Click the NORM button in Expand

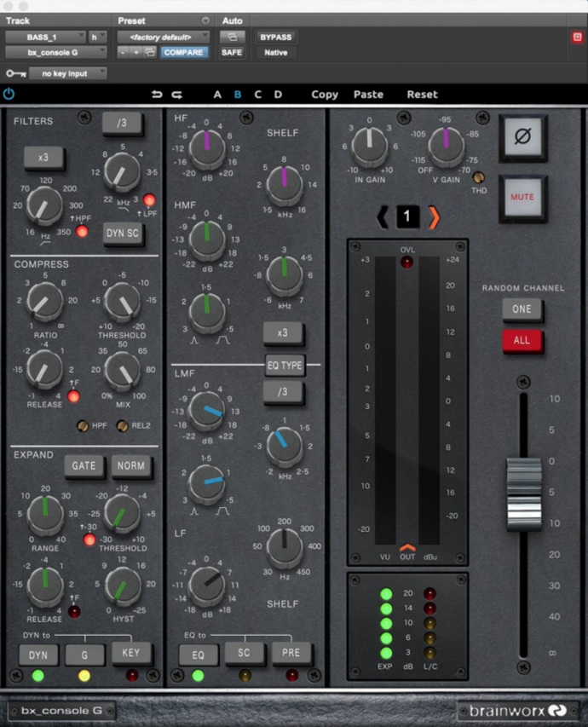130,465
